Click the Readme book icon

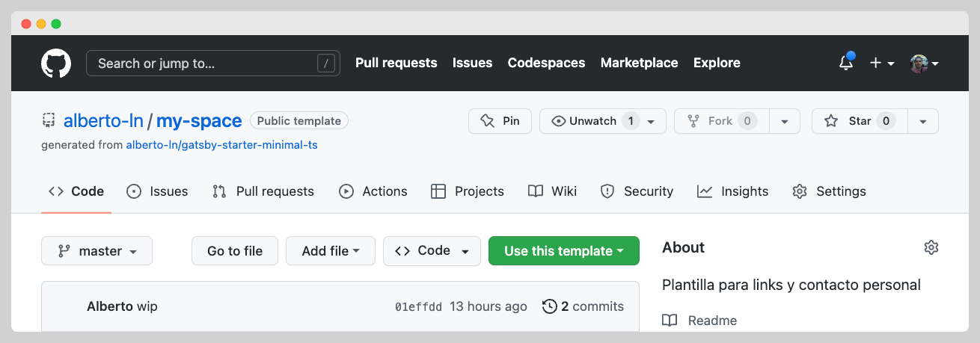coord(670,321)
